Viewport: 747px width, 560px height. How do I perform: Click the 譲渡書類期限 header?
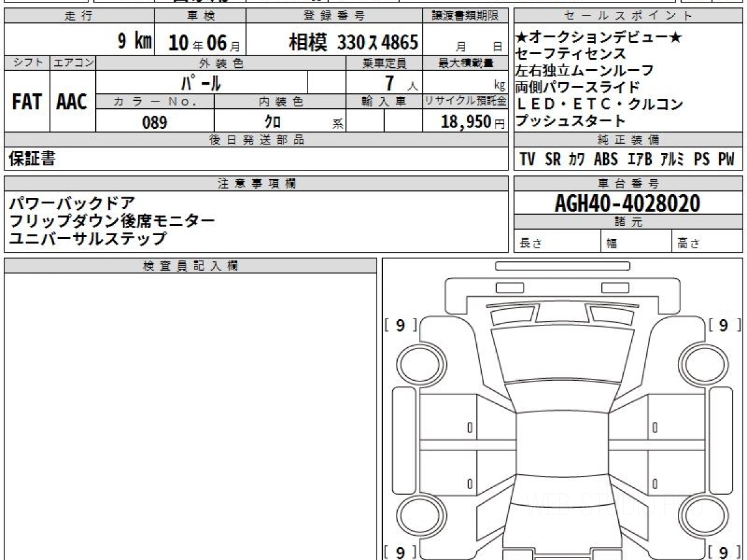pos(466,16)
